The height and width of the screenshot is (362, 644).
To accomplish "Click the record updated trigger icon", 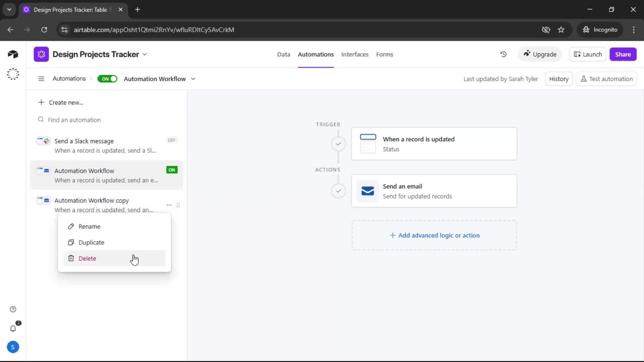I will point(368,144).
